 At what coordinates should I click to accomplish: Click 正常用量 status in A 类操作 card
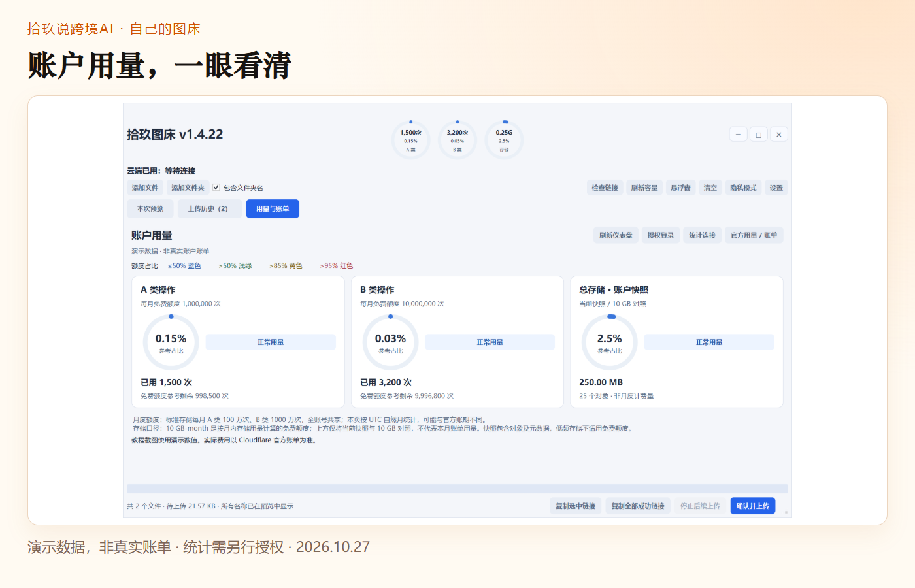tap(271, 342)
